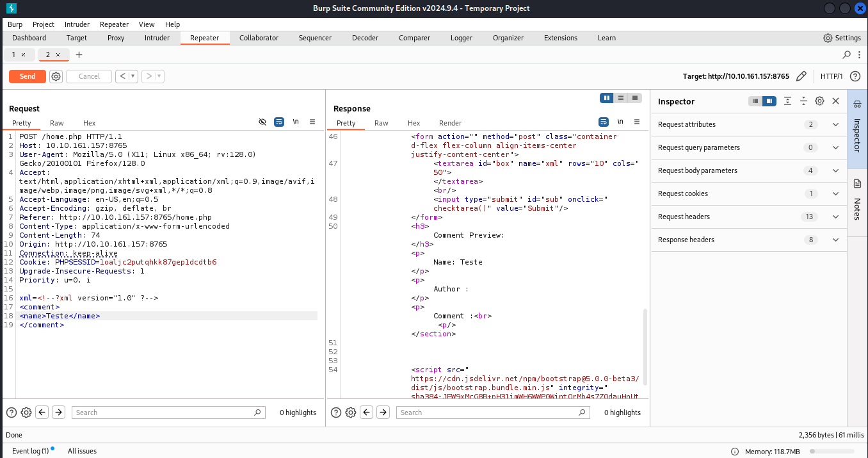868x458 pixels.
Task: Open the Logger tab
Action: (461, 38)
